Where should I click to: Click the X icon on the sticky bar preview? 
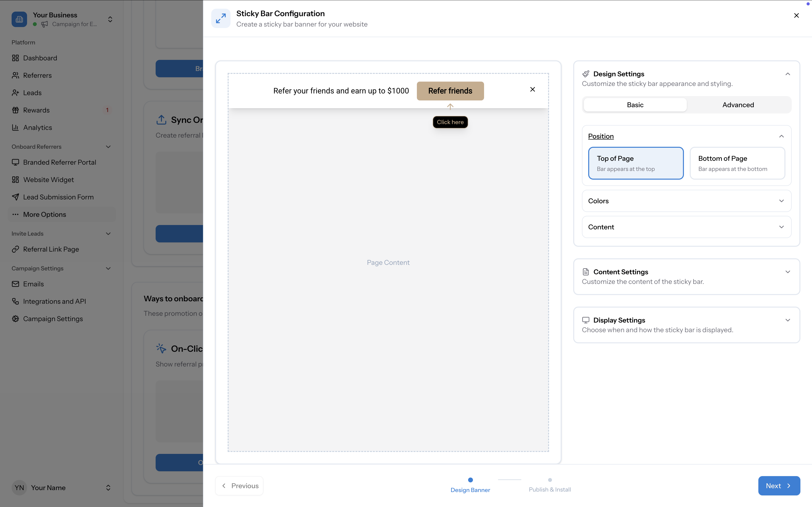pyautogui.click(x=532, y=90)
